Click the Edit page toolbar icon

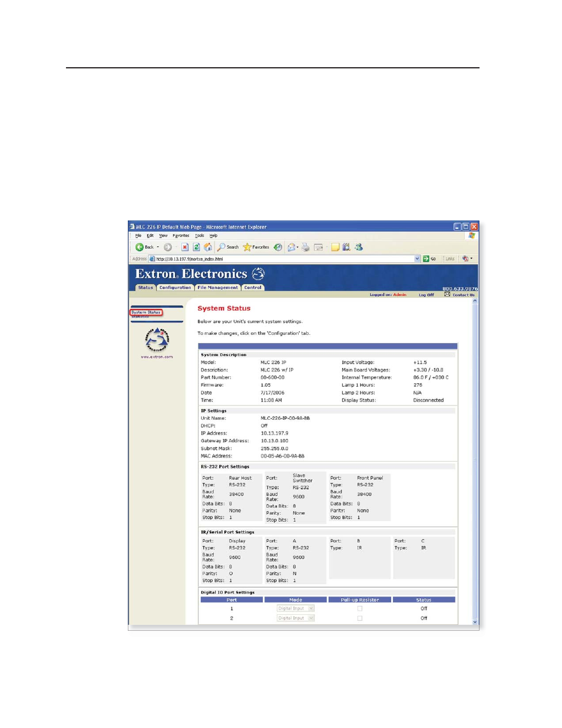point(318,247)
